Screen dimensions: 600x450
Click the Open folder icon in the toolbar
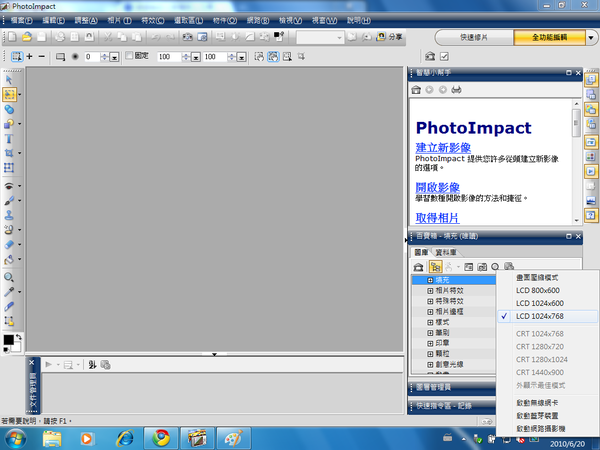pyautogui.click(x=27, y=37)
